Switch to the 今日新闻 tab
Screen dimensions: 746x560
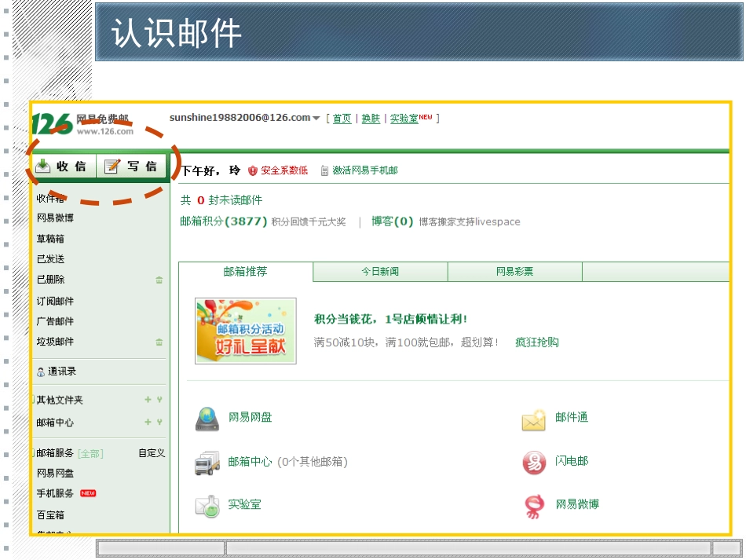[380, 272]
